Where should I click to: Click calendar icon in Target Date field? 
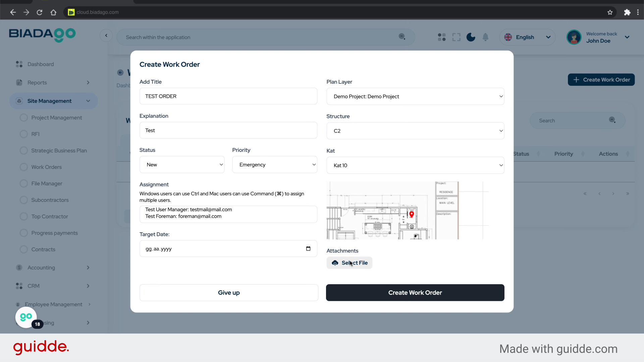[308, 249]
